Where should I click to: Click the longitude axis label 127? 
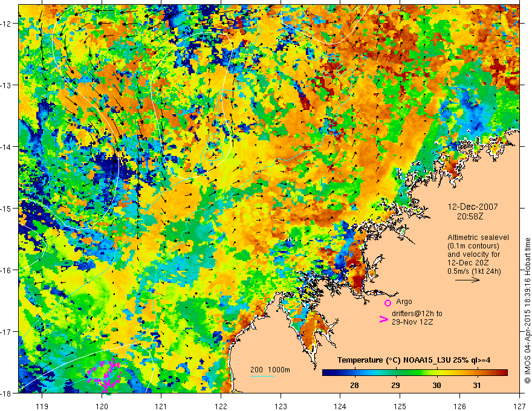519,406
